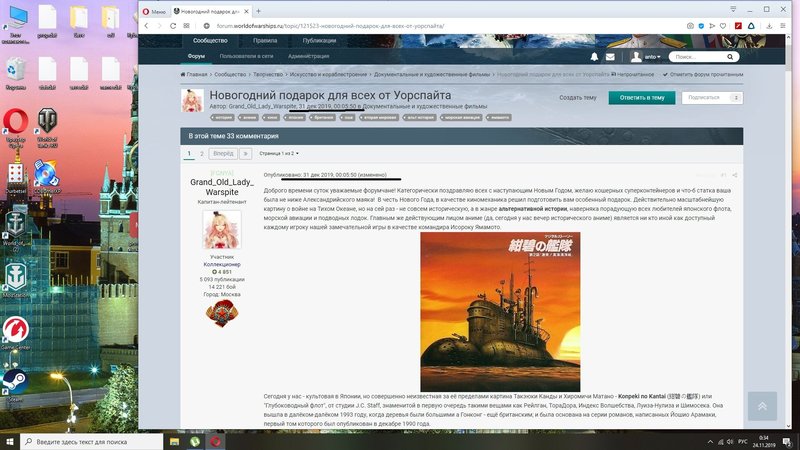Go to page 2 of the topic
Screen dimensions: 800x450
[x=202, y=154]
